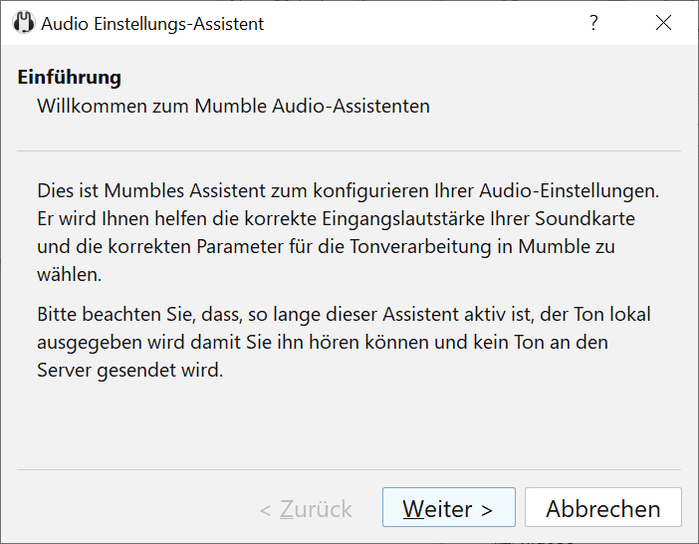The width and height of the screenshot is (699, 544).
Task: Click the less-than arrow beside Zurück
Action: point(265,510)
